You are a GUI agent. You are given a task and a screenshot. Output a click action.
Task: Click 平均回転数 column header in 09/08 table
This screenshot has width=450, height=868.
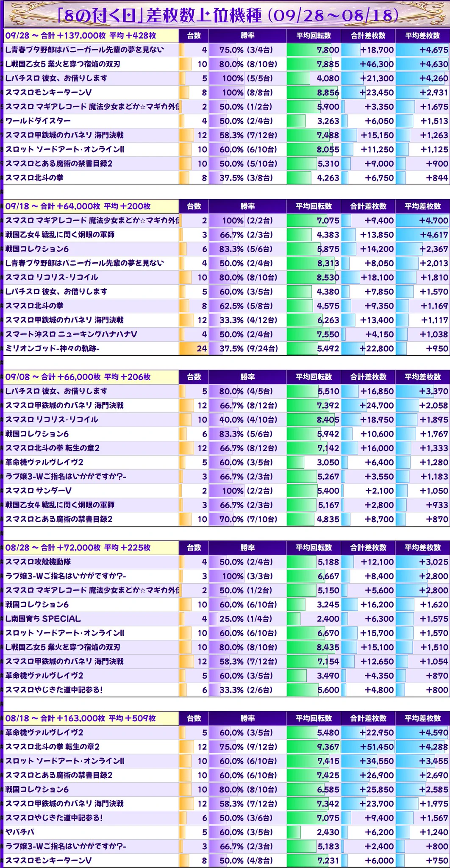point(314,377)
